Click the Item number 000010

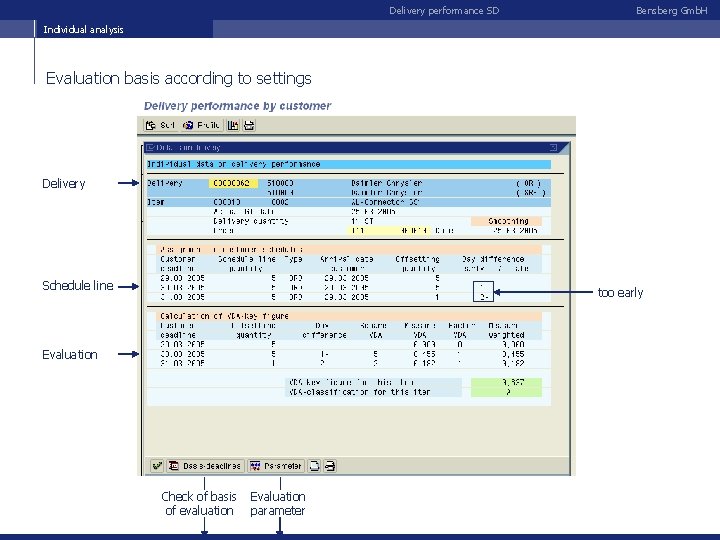(x=227, y=202)
